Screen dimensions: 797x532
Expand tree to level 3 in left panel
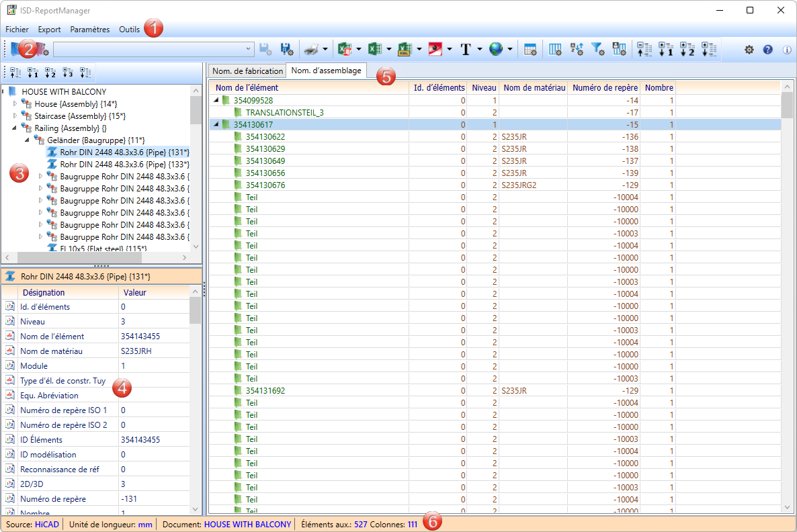point(68,73)
